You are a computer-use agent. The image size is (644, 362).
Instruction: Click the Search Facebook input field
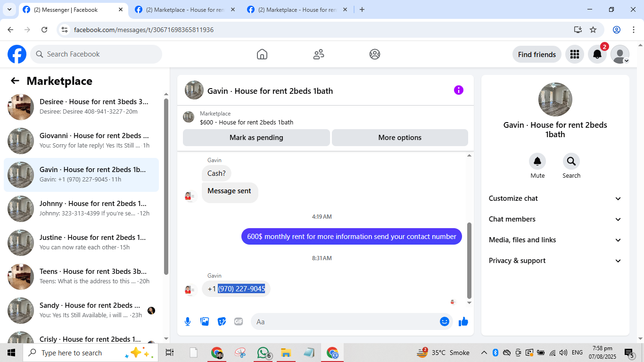pyautogui.click(x=96, y=54)
